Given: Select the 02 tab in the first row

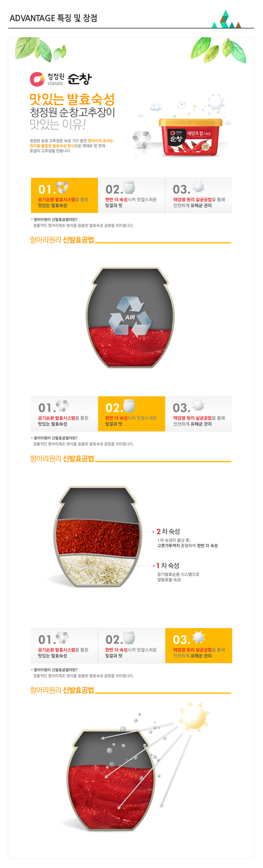Looking at the screenshot, I should 131,195.
